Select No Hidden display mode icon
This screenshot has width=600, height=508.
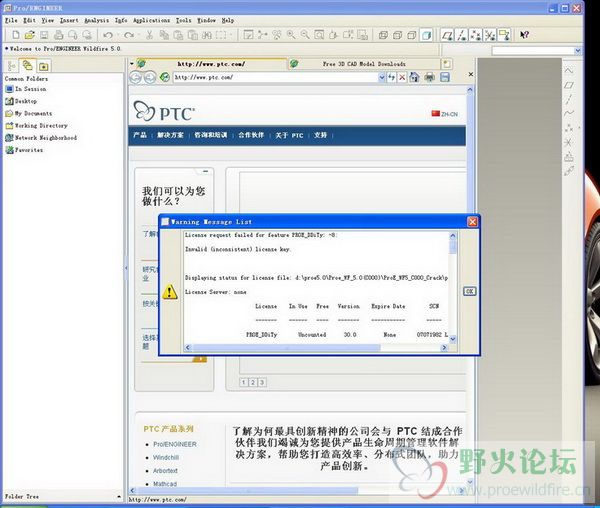pos(412,36)
